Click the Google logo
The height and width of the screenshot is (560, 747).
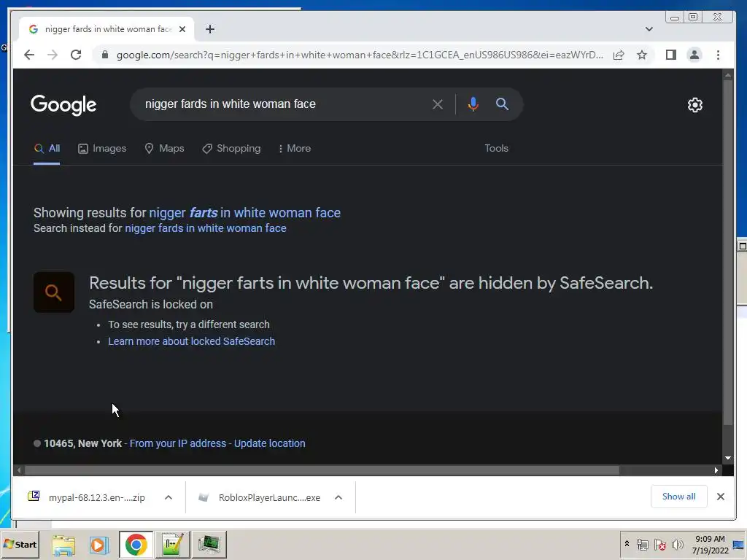(63, 104)
